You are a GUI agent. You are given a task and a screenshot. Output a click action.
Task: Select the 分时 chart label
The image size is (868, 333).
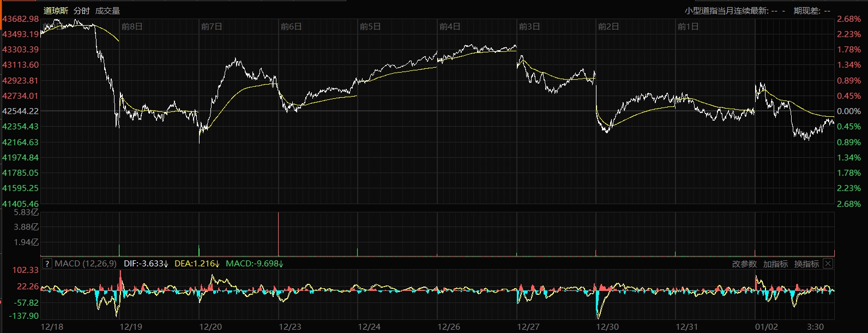[82, 10]
